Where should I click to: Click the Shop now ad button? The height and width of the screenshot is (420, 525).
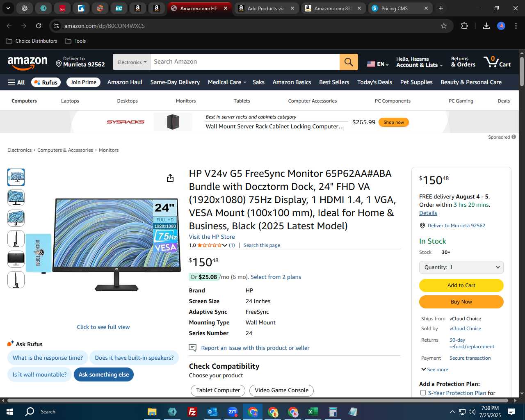(x=394, y=122)
